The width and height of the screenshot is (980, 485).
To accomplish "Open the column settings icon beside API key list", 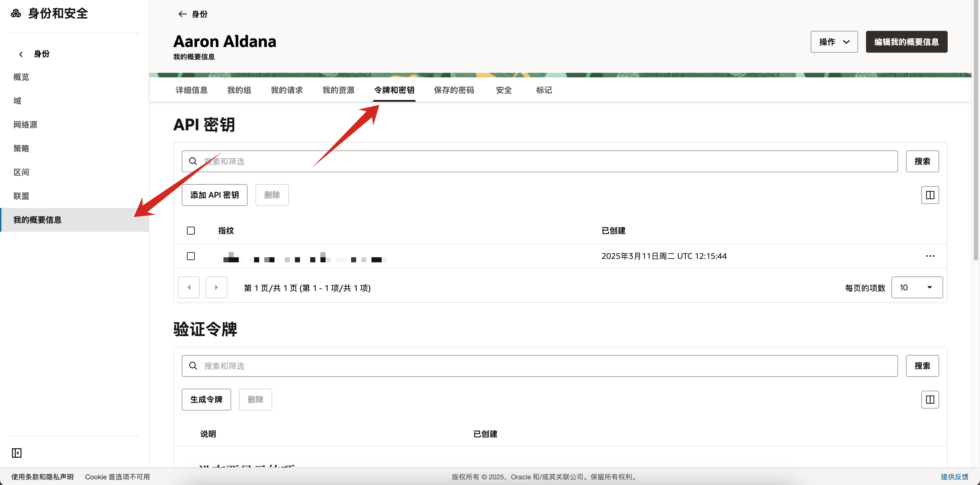I will click(x=930, y=195).
